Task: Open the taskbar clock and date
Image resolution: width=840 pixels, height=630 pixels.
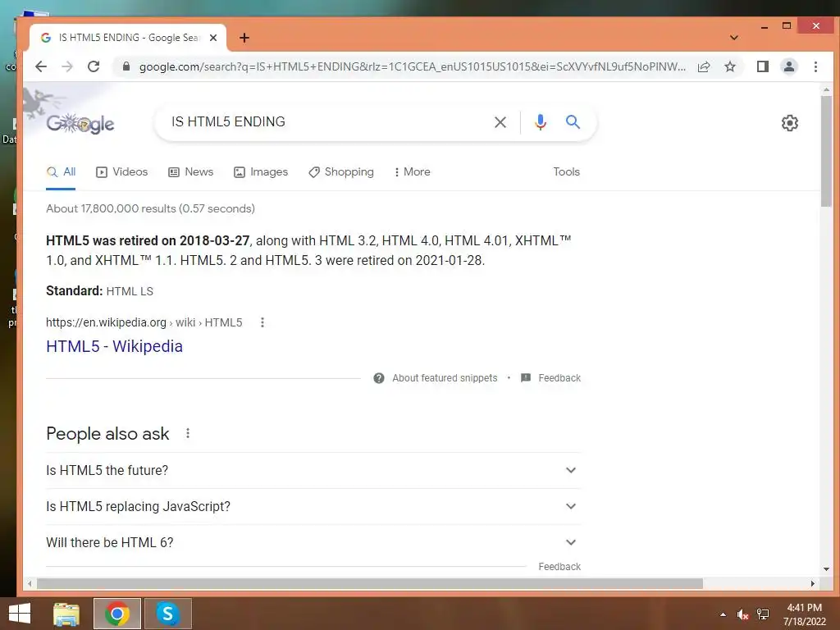Action: [x=804, y=614]
